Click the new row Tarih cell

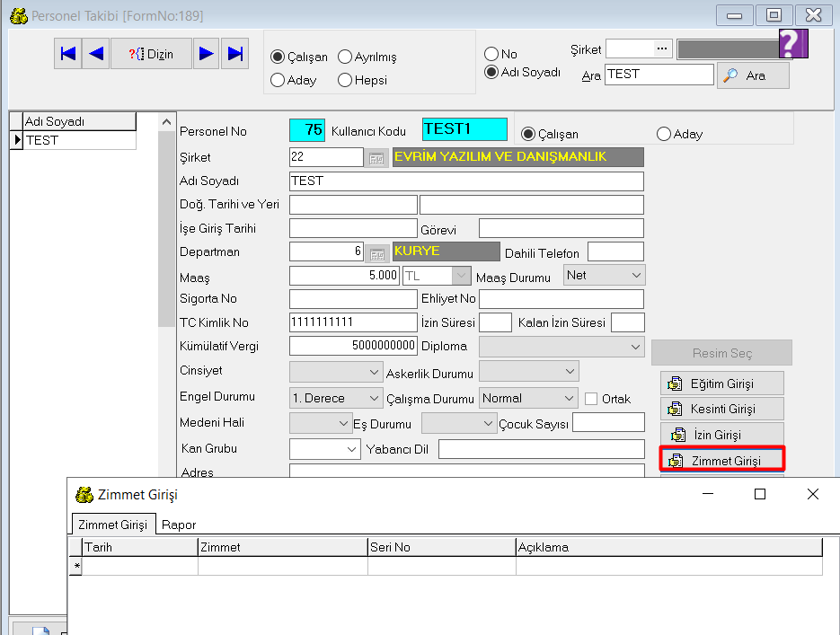(x=140, y=567)
